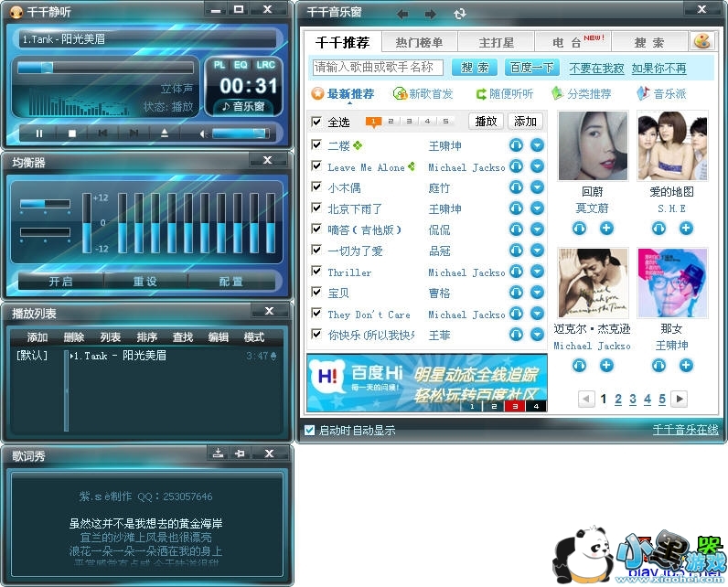Go to the next album page arrow
The width and height of the screenshot is (728, 587).
coord(680,399)
